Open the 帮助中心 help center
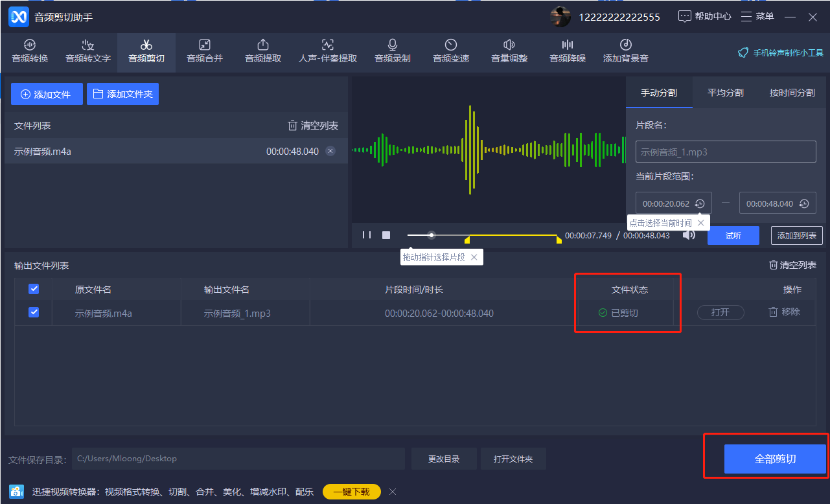Screen dimensions: 830x504 [x=705, y=17]
